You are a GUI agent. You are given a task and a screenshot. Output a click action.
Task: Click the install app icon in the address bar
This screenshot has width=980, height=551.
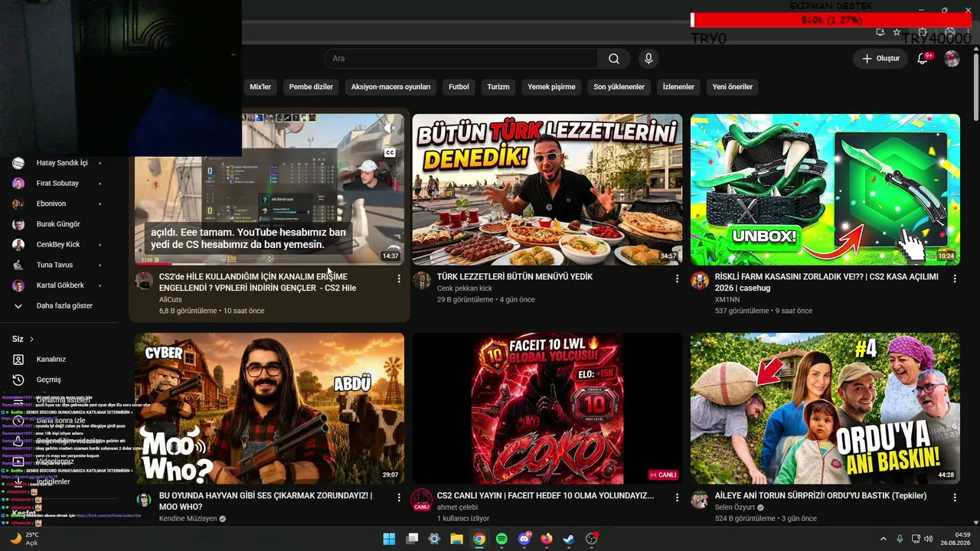(880, 32)
